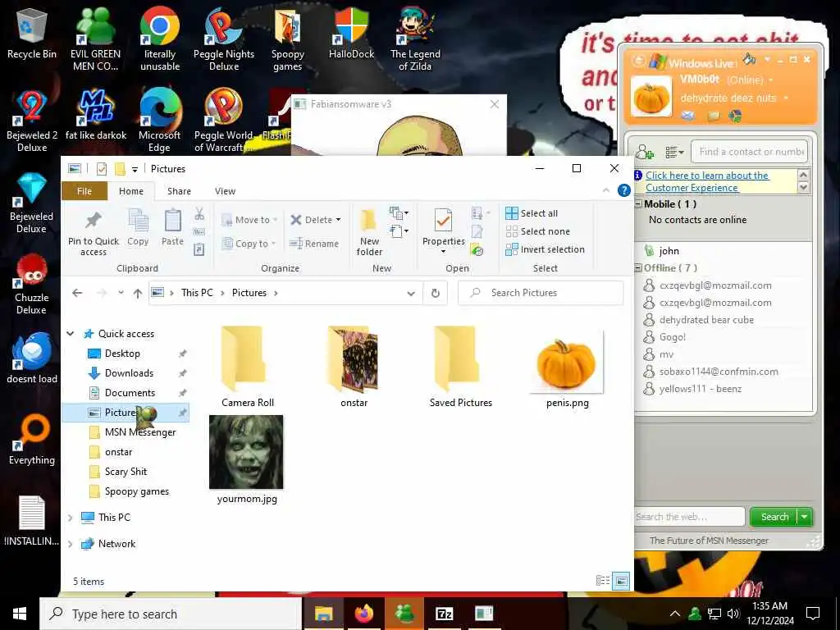Select Downloads in the navigation pane

(129, 373)
